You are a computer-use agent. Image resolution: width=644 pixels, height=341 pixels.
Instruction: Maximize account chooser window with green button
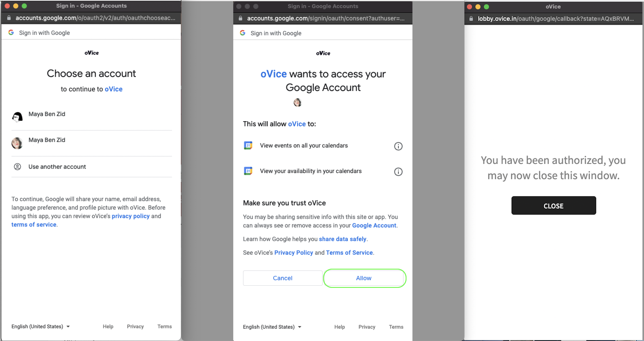pyautogui.click(x=24, y=6)
